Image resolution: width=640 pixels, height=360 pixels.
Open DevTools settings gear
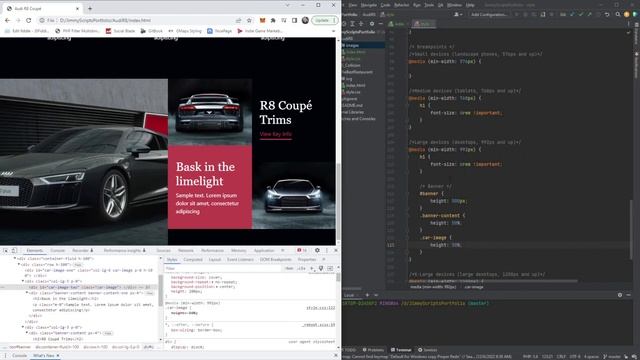317,250
